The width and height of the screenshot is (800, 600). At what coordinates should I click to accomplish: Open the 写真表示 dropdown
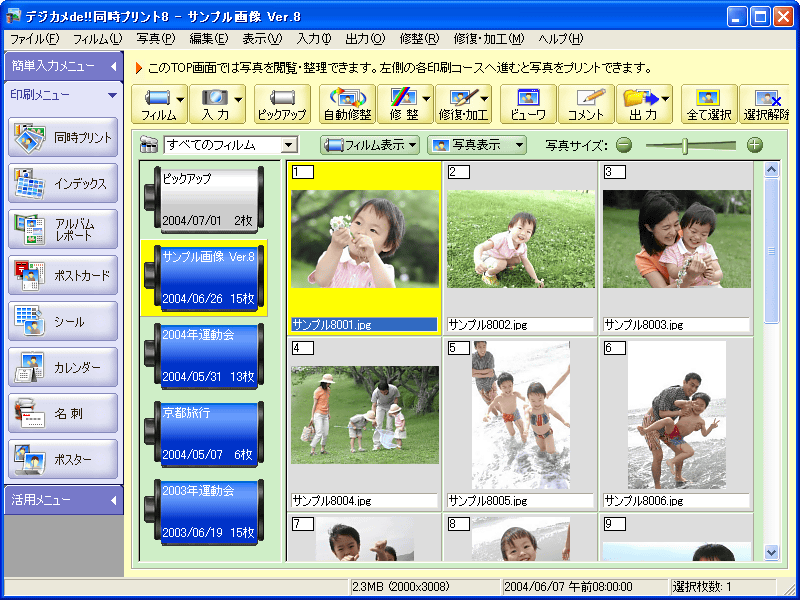[x=477, y=145]
